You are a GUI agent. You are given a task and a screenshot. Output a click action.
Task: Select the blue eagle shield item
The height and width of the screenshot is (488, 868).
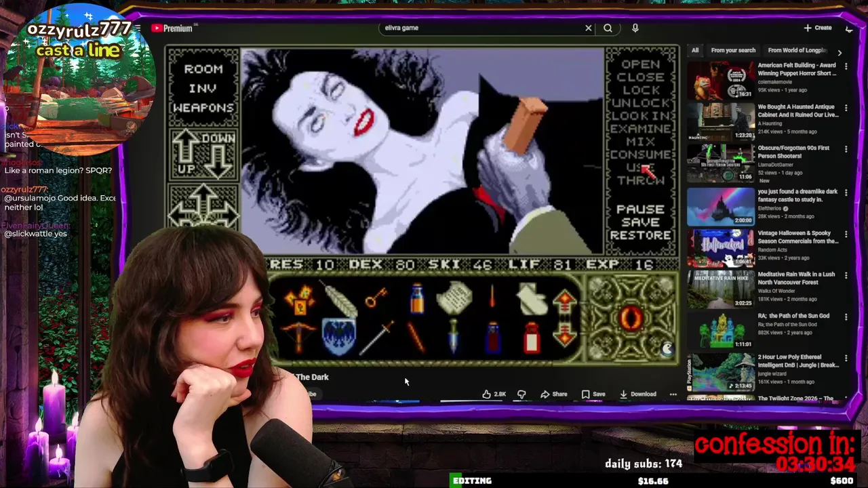[x=338, y=336]
